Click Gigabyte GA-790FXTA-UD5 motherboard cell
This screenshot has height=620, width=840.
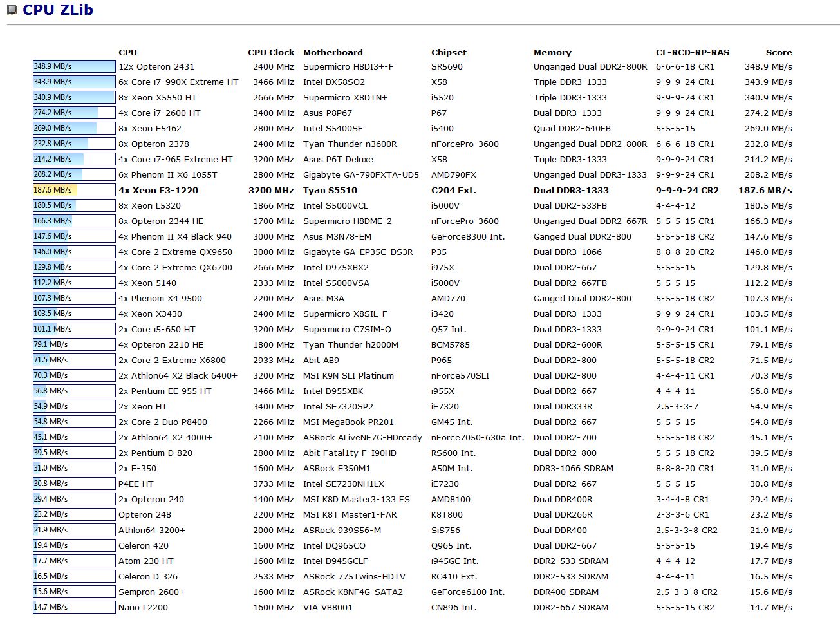click(361, 174)
